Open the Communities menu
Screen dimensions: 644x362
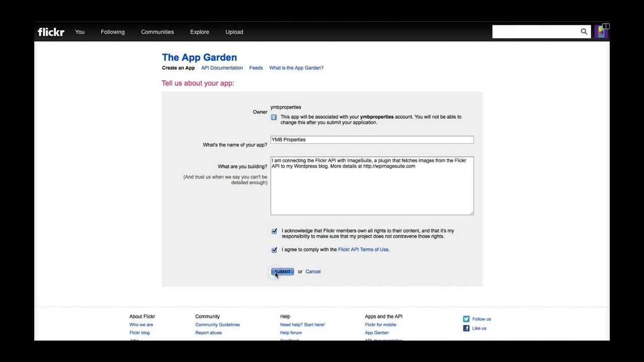[x=157, y=32]
